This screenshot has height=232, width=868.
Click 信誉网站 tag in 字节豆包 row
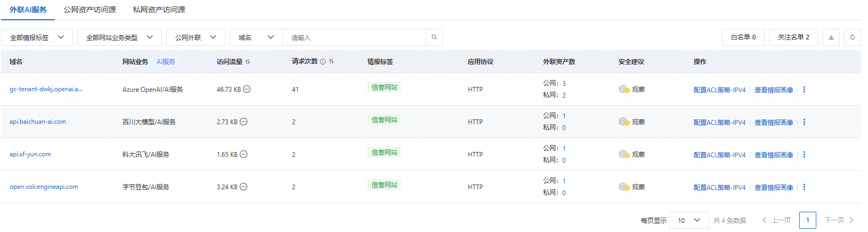coord(384,185)
